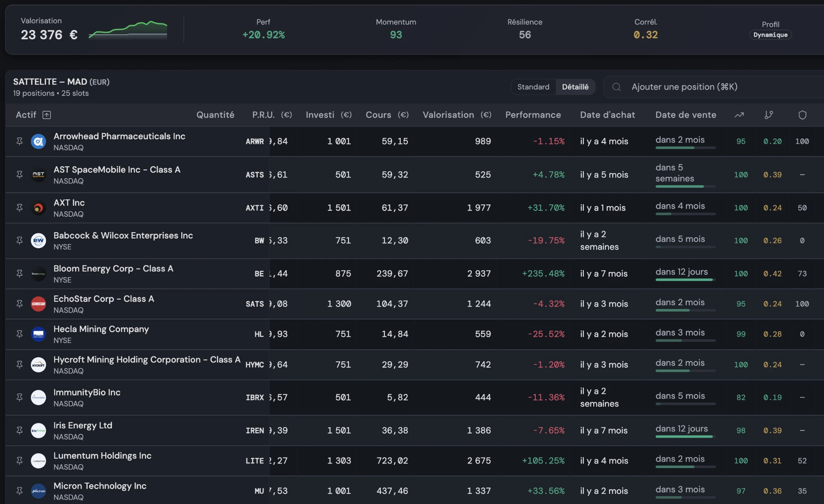Viewport: 824px width, 504px height.
Task: Click the Arrowhead sale date progress bar
Action: pos(685,148)
